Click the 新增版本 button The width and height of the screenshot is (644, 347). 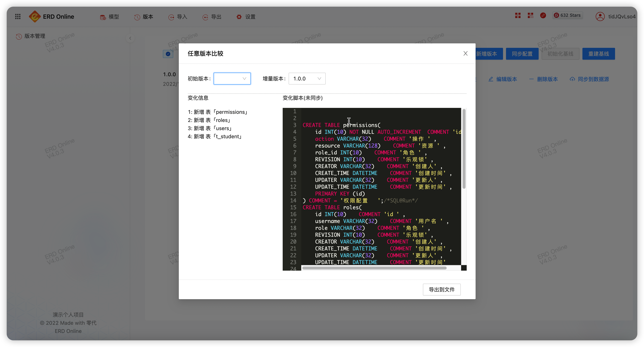(487, 54)
